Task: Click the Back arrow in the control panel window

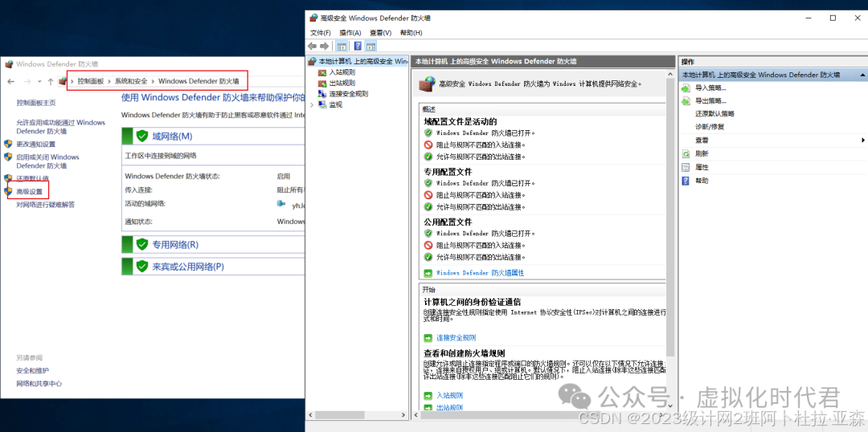Action: click(x=11, y=81)
